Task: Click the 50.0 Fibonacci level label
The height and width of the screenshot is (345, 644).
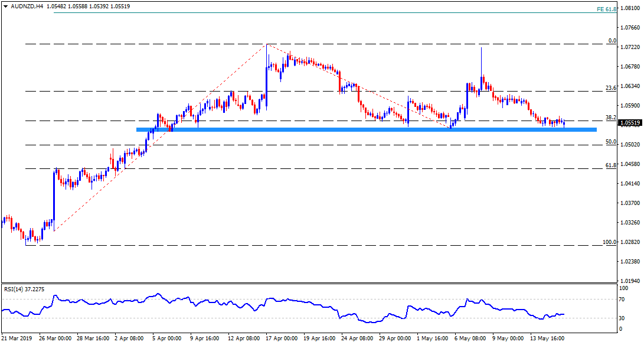Action: pos(611,142)
